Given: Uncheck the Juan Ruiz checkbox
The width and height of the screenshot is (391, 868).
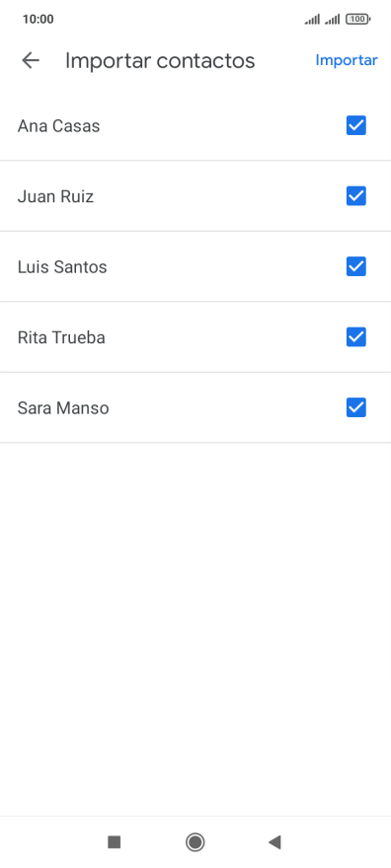Looking at the screenshot, I should click(x=356, y=196).
